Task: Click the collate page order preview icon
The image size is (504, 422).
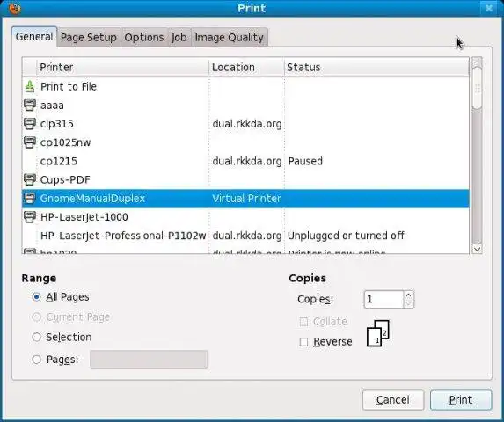Action: (378, 333)
